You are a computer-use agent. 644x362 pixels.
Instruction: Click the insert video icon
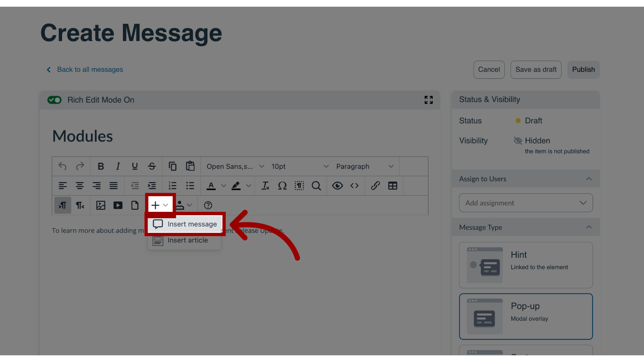coord(118,205)
